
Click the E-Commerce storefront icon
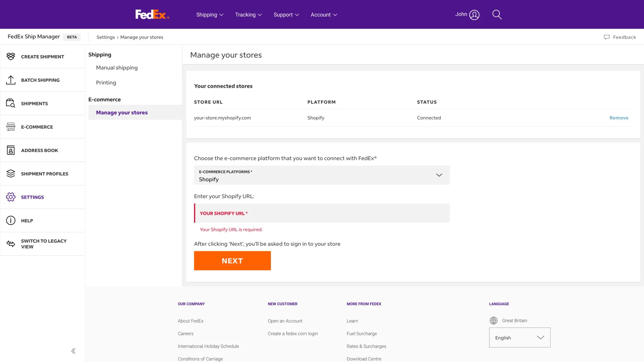click(x=11, y=127)
